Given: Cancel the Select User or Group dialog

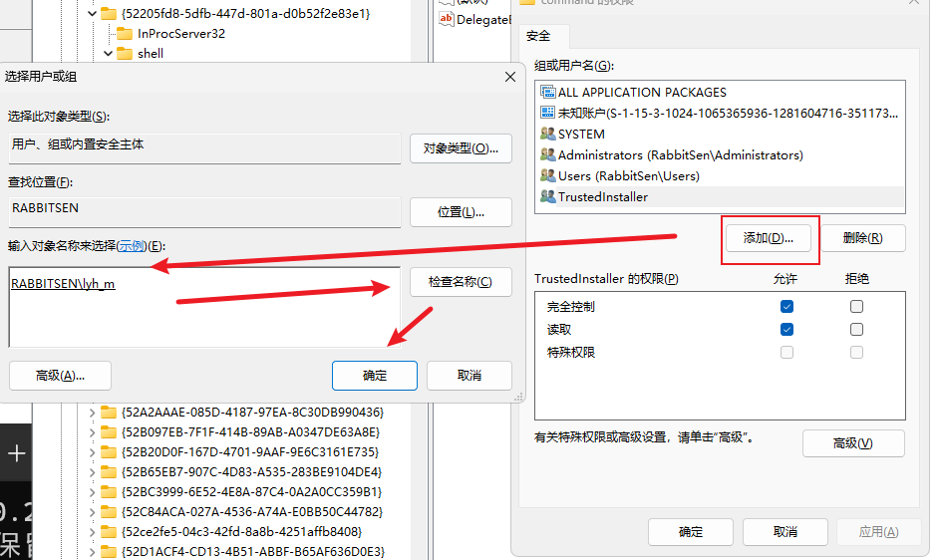Looking at the screenshot, I should point(470,376).
